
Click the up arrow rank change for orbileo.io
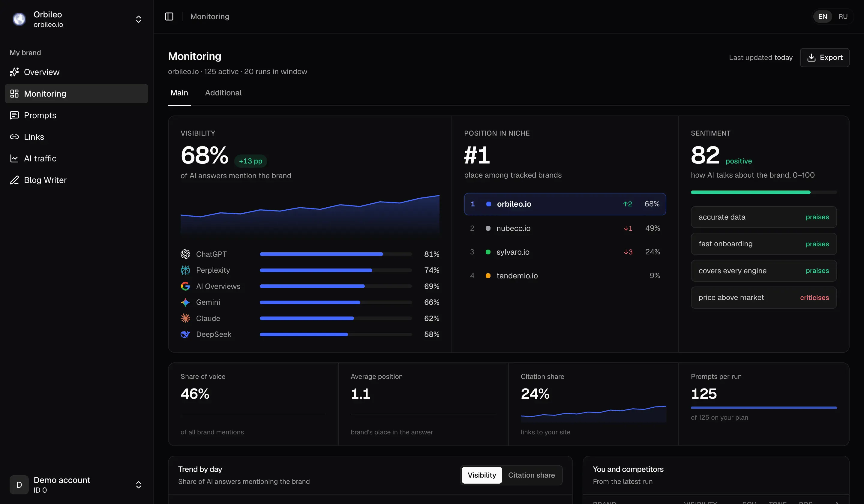[x=627, y=204]
